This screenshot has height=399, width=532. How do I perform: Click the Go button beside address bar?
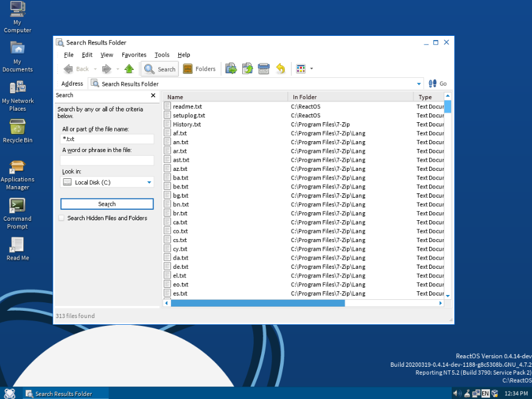[438, 84]
